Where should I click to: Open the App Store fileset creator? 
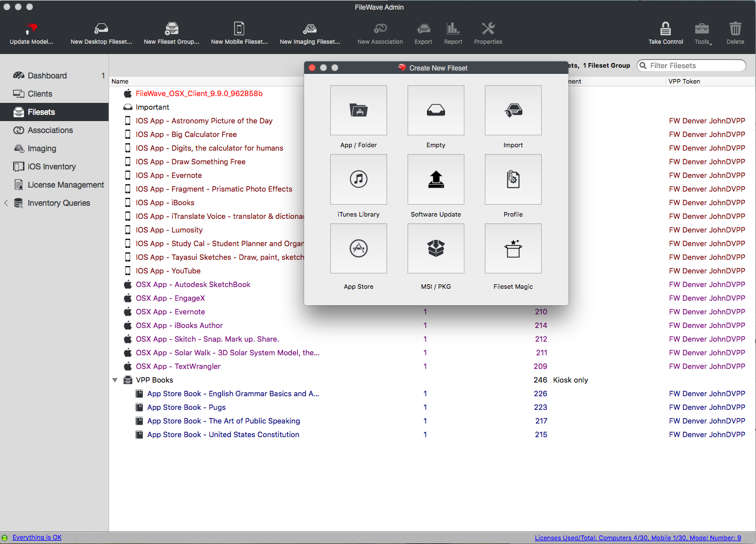click(358, 248)
